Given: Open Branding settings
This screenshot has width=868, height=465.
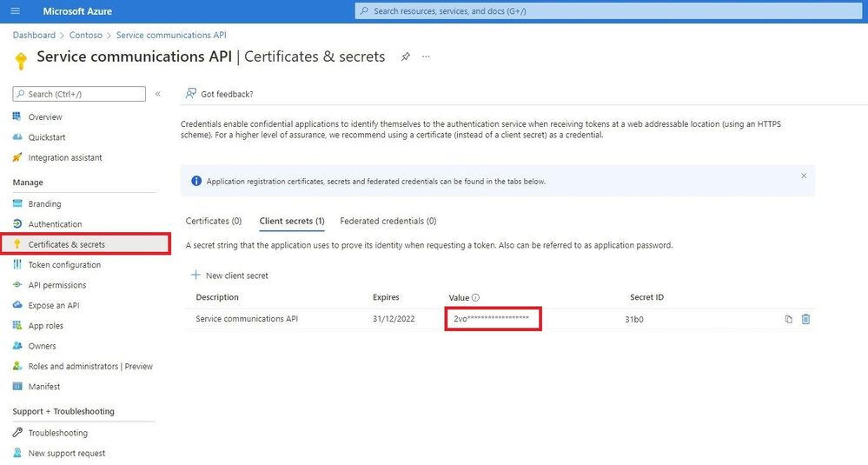Looking at the screenshot, I should tap(45, 203).
